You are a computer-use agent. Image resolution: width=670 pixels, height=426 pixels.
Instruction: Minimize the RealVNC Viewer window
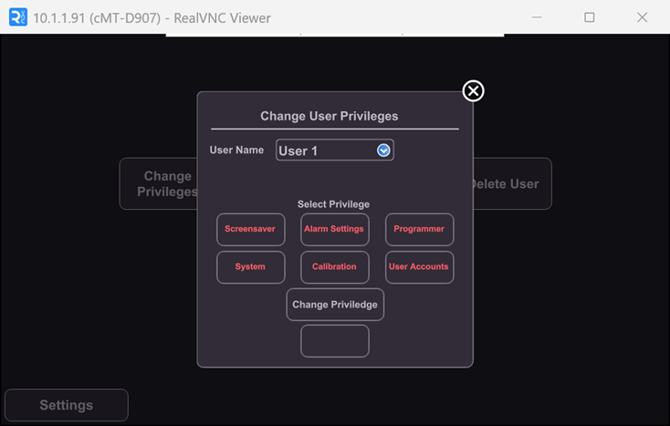click(537, 17)
